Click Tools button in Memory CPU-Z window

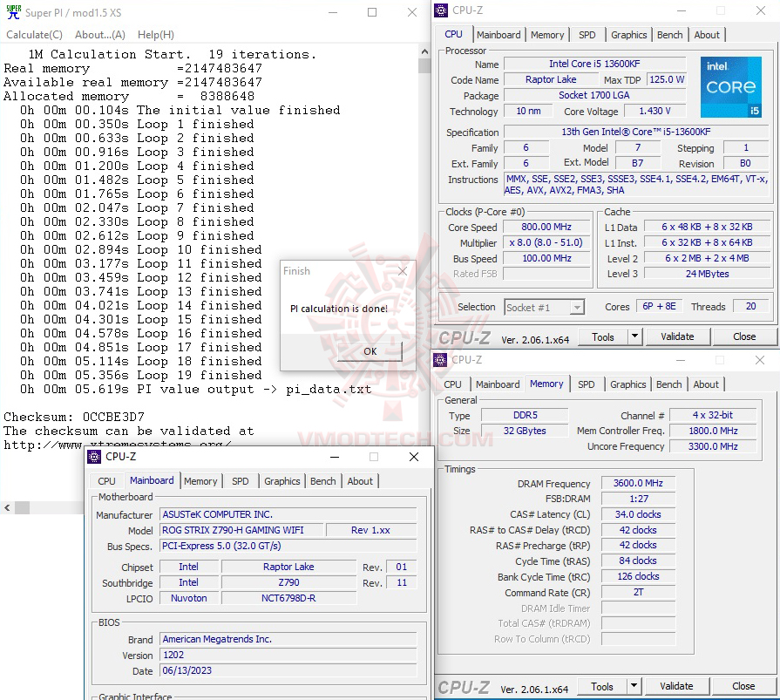point(602,687)
